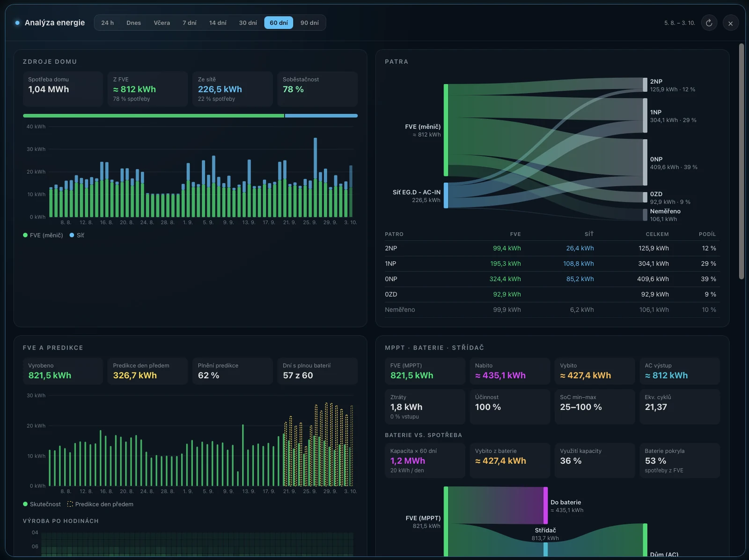The width and height of the screenshot is (749, 560).
Task: Click the Neměřeno row label
Action: 400,309
